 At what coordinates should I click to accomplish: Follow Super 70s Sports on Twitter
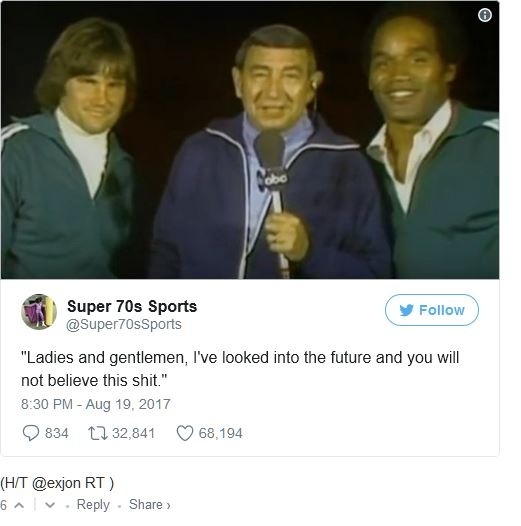pyautogui.click(x=432, y=310)
